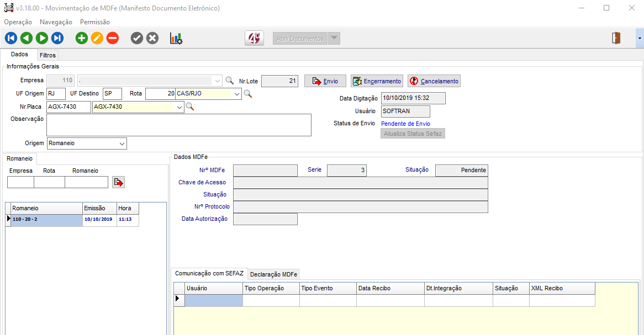Open the Navegação menu
Viewport: 644px width, 335px height.
tap(56, 22)
